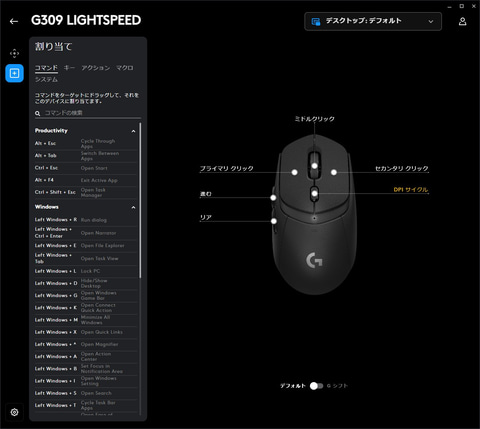480x429 pixels.
Task: Switch to the システム tab
Action: point(46,79)
